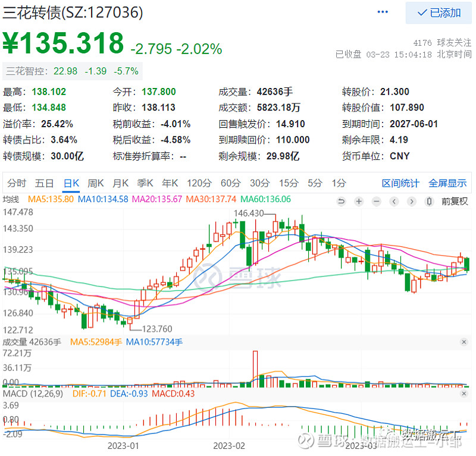Click the volume MA10:57734手 label
The height and width of the screenshot is (456, 476).
155,342
